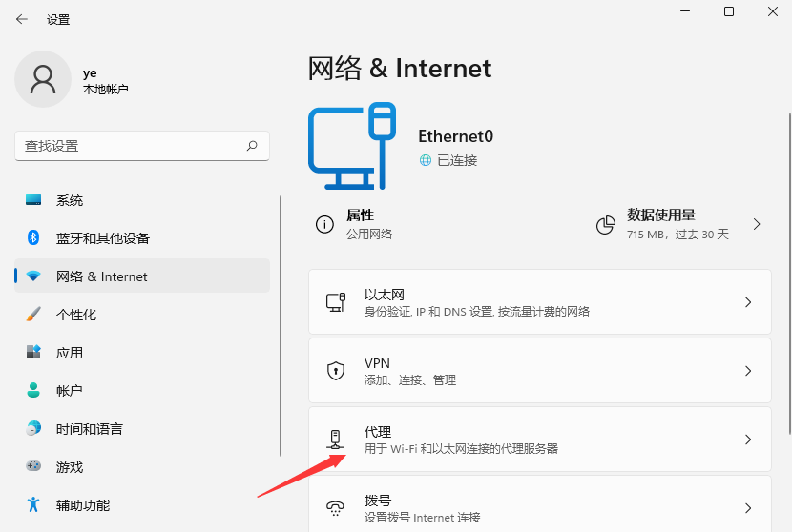The image size is (792, 532).
Task: Click the 网络 & Internet page heading
Action: (400, 68)
